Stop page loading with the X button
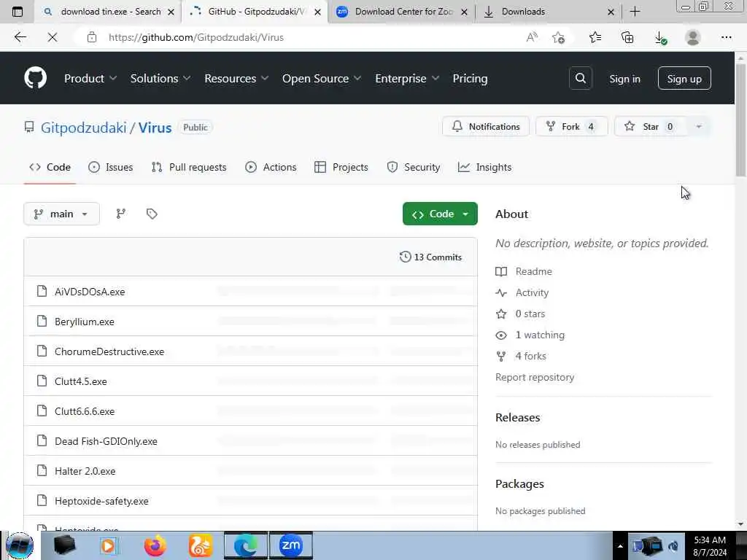This screenshot has width=747, height=560. tap(53, 37)
